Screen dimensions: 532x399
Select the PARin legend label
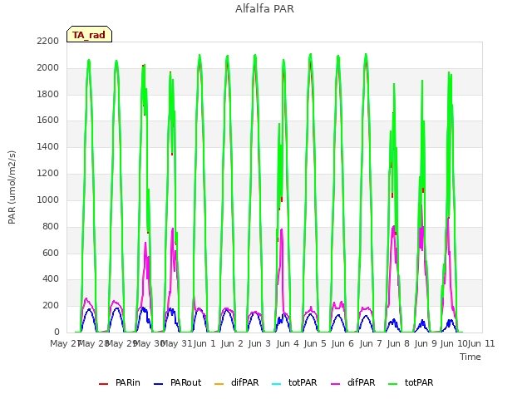click(x=127, y=382)
